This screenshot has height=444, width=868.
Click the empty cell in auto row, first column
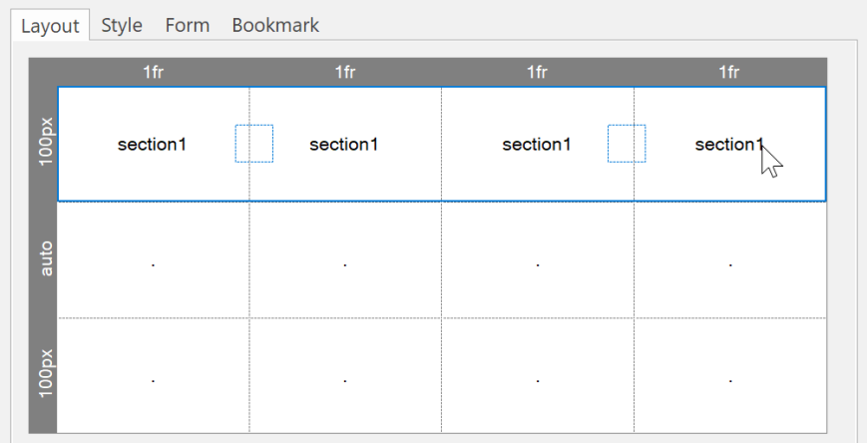154,259
